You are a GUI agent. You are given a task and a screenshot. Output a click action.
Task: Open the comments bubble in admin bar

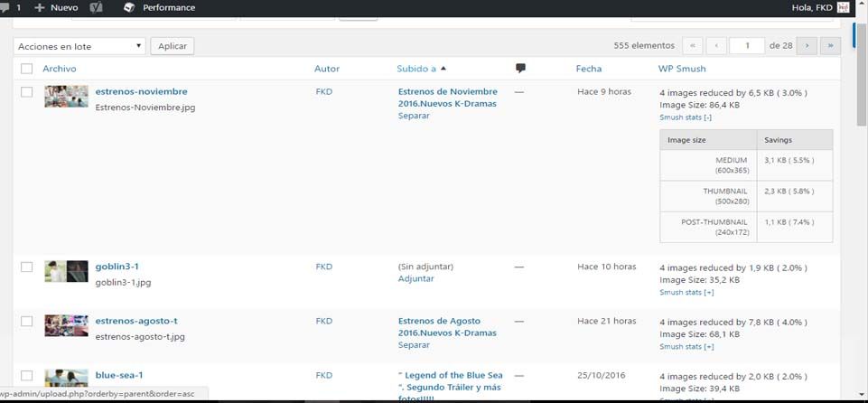5,8
